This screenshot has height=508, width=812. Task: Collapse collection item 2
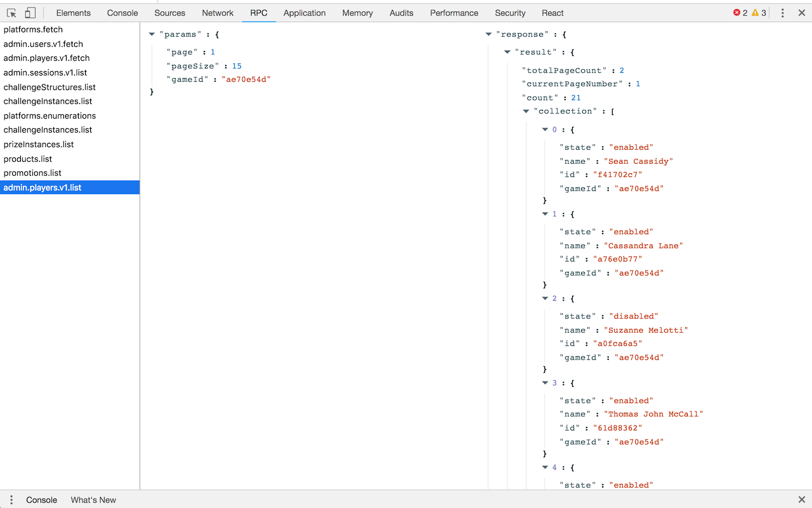(x=545, y=298)
